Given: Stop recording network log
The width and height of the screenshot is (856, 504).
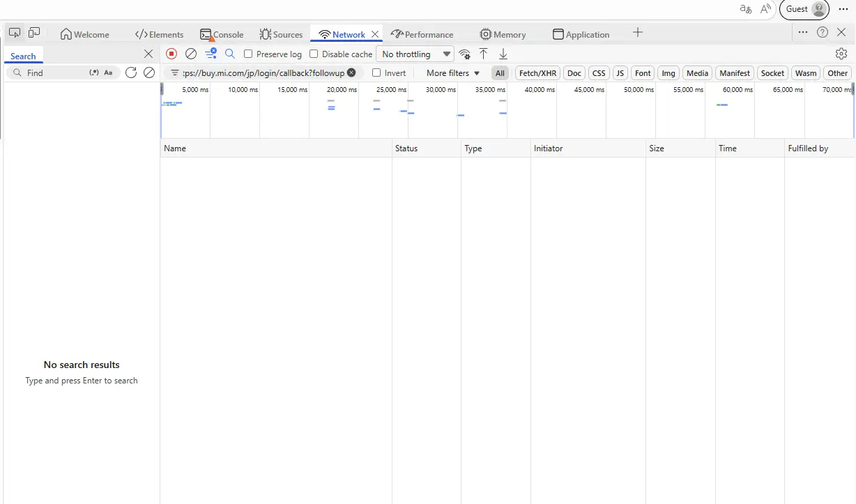Looking at the screenshot, I should point(171,54).
